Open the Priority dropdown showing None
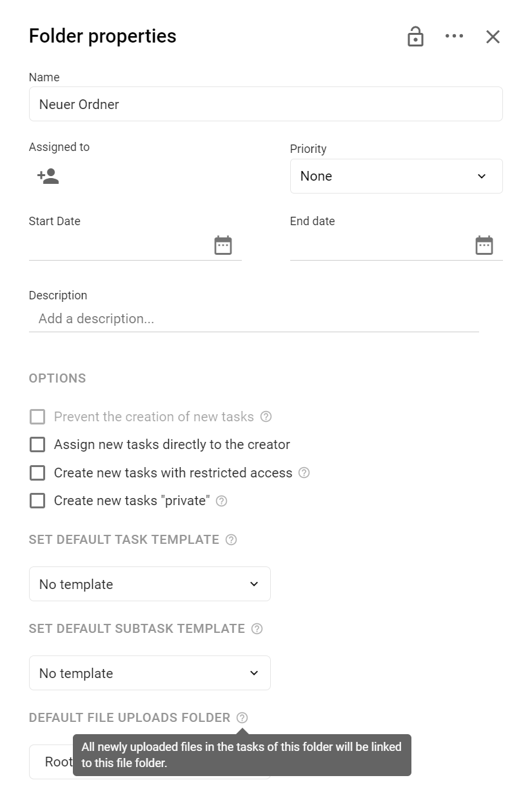Image resolution: width=532 pixels, height=789 pixels. [x=397, y=176]
